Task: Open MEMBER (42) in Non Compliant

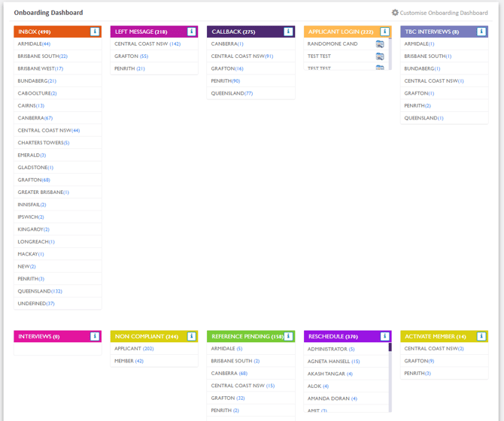Action: point(129,361)
